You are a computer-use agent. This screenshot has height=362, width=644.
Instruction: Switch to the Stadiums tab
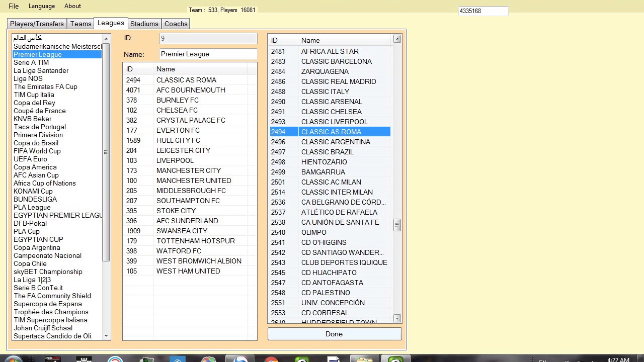click(x=144, y=24)
